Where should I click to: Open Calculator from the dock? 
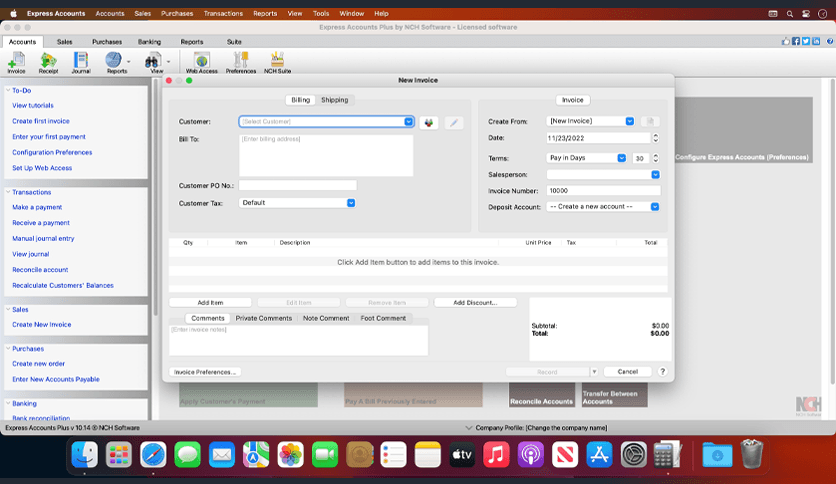coord(668,455)
